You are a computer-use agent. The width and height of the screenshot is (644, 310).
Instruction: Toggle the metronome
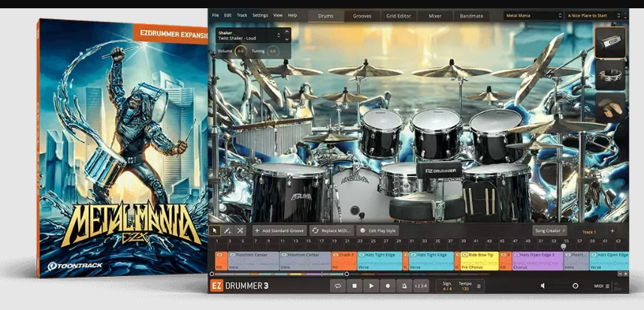404,286
